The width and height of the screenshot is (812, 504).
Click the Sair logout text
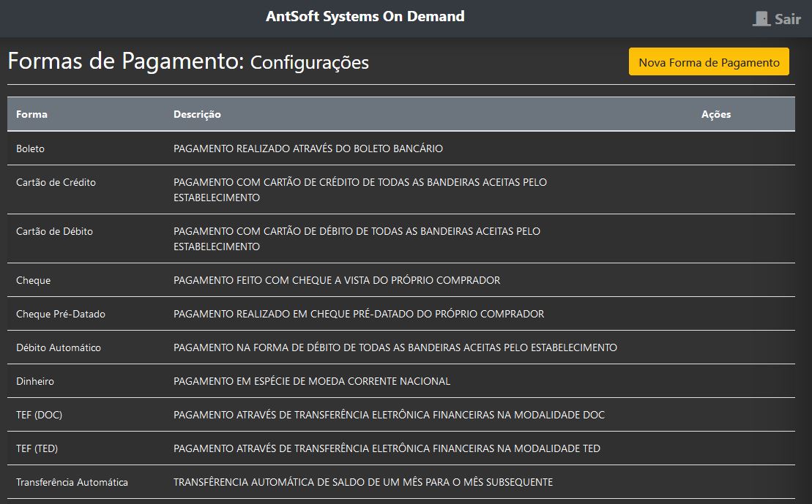coord(788,19)
